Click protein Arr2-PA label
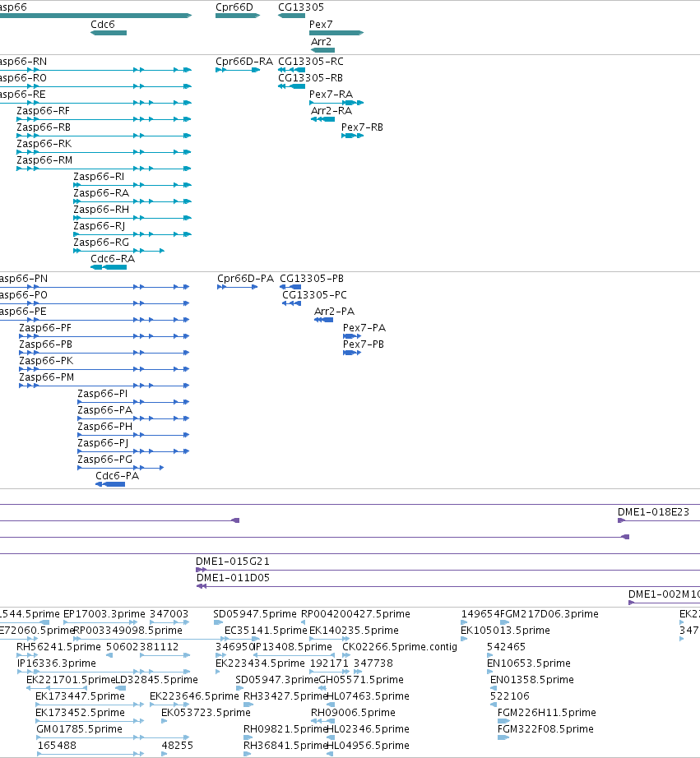Image resolution: width=700 pixels, height=758 pixels. (334, 312)
